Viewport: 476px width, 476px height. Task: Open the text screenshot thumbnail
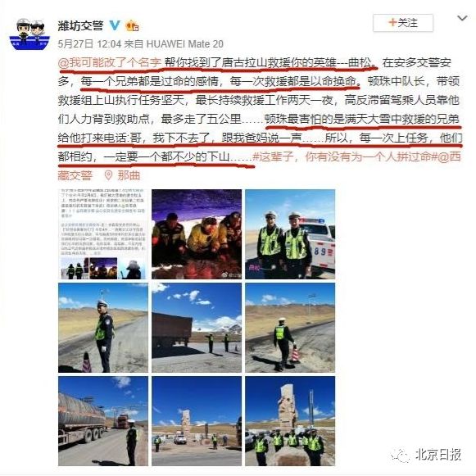[103, 234]
